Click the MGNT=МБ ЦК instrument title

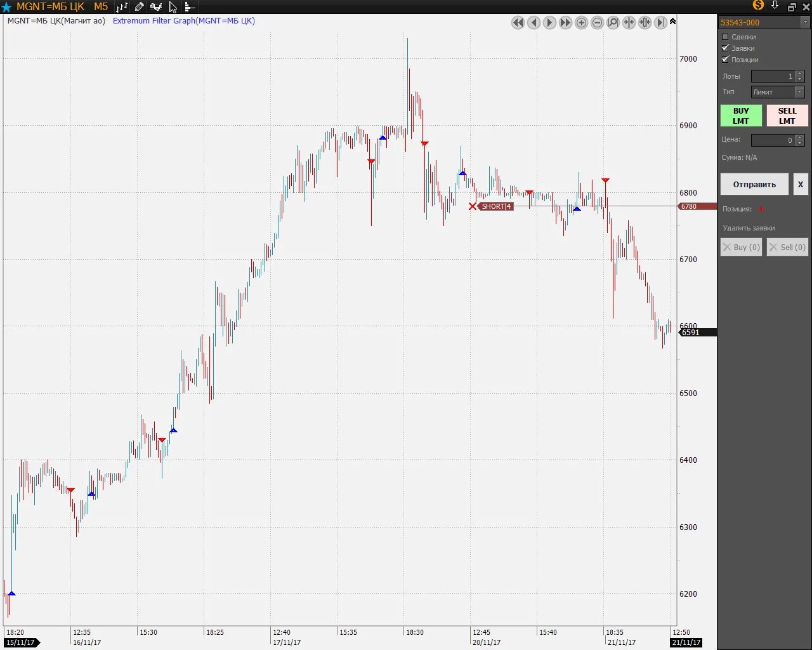tap(50, 7)
